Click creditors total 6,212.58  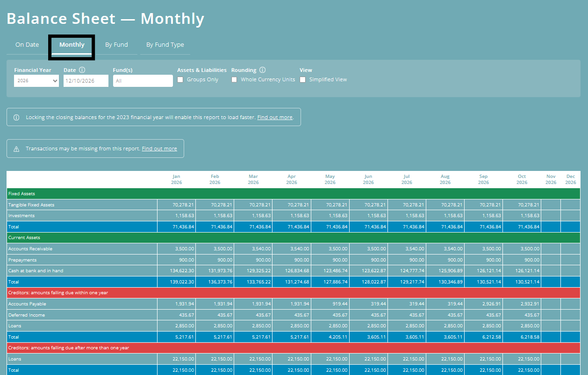click(x=491, y=337)
